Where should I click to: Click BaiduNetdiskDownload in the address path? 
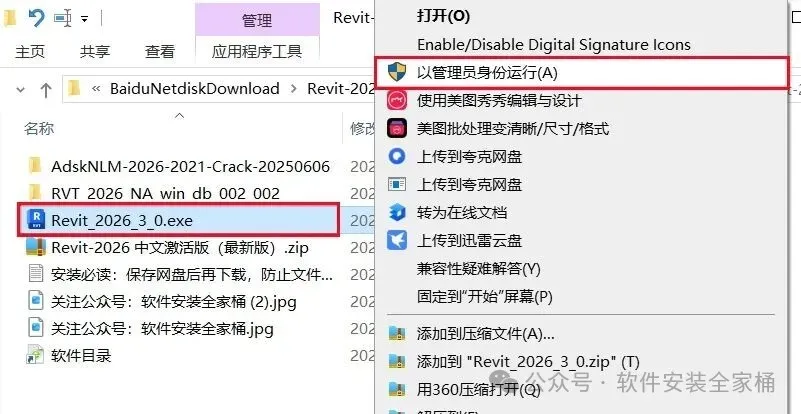click(x=195, y=88)
